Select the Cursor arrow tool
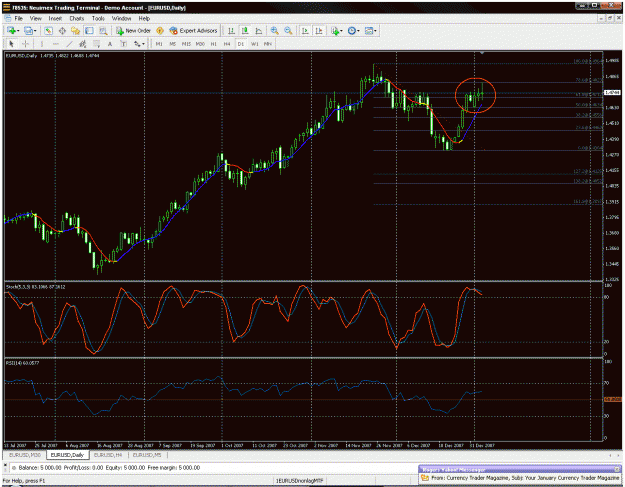The image size is (625, 487). coord(11,44)
